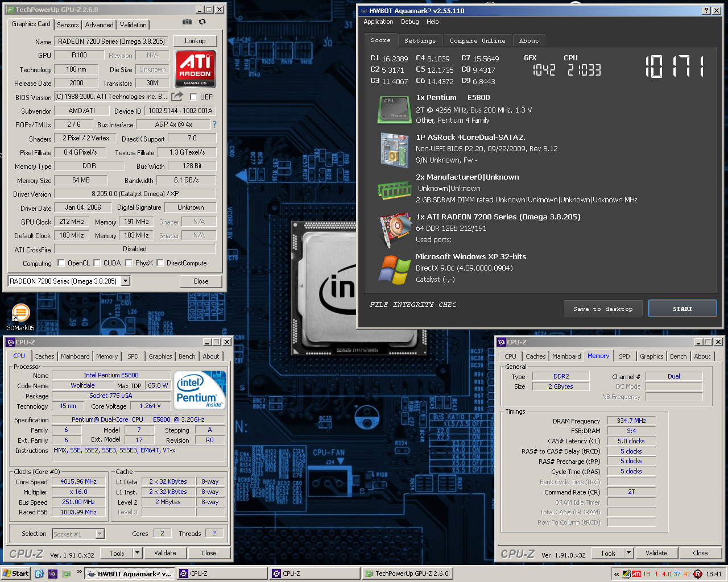Click the START button in Aquamark
728x582 pixels.
pyautogui.click(x=682, y=309)
